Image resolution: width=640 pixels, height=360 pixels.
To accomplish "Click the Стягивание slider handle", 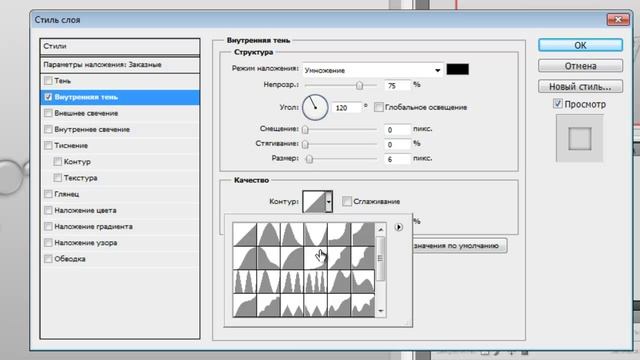I will pos(305,145).
